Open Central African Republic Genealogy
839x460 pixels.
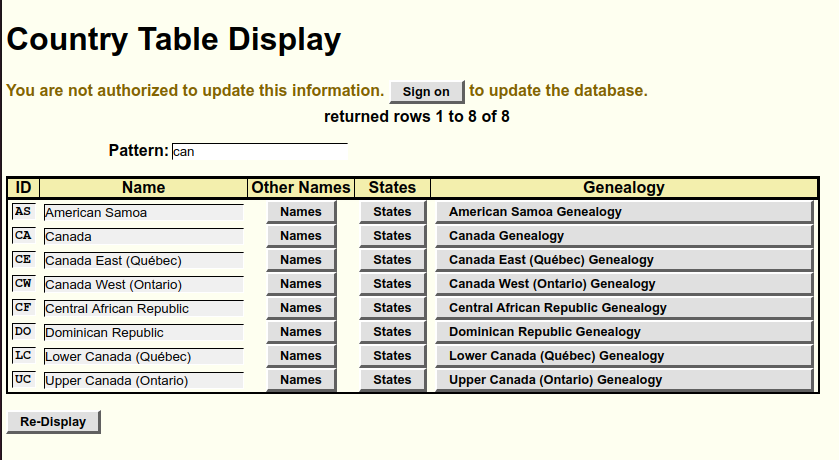(624, 308)
